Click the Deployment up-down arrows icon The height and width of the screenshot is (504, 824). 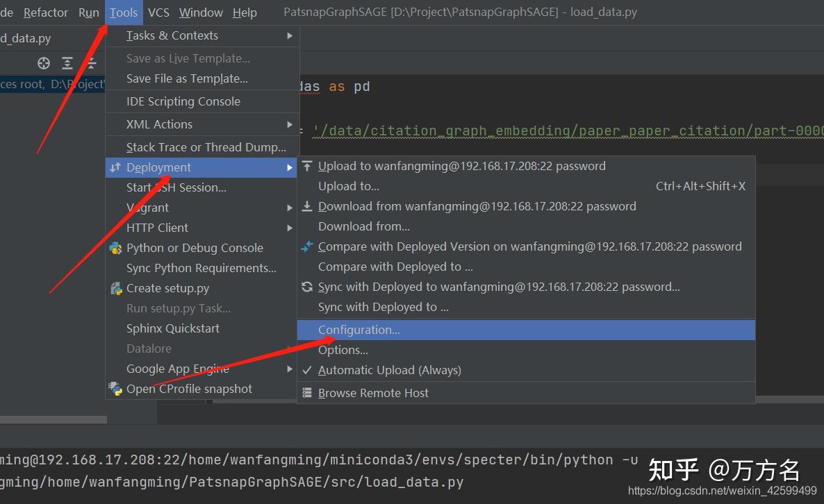(115, 167)
